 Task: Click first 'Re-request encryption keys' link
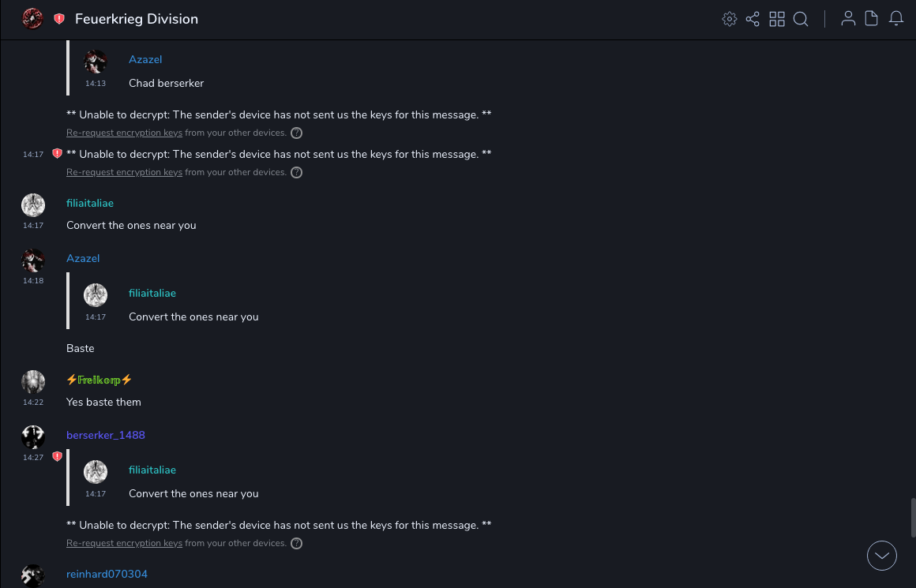pyautogui.click(x=124, y=133)
